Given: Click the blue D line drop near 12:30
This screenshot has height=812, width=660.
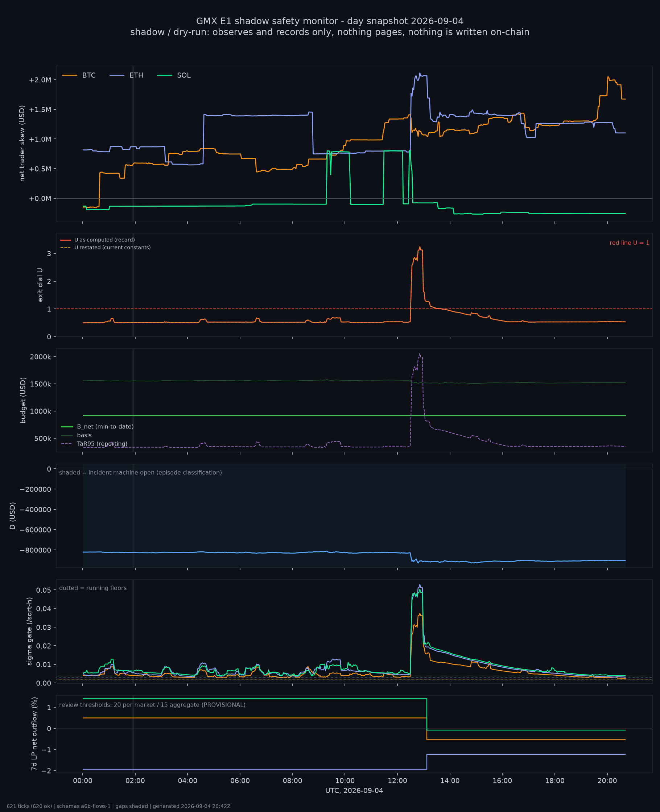Looking at the screenshot, I should (x=411, y=556).
